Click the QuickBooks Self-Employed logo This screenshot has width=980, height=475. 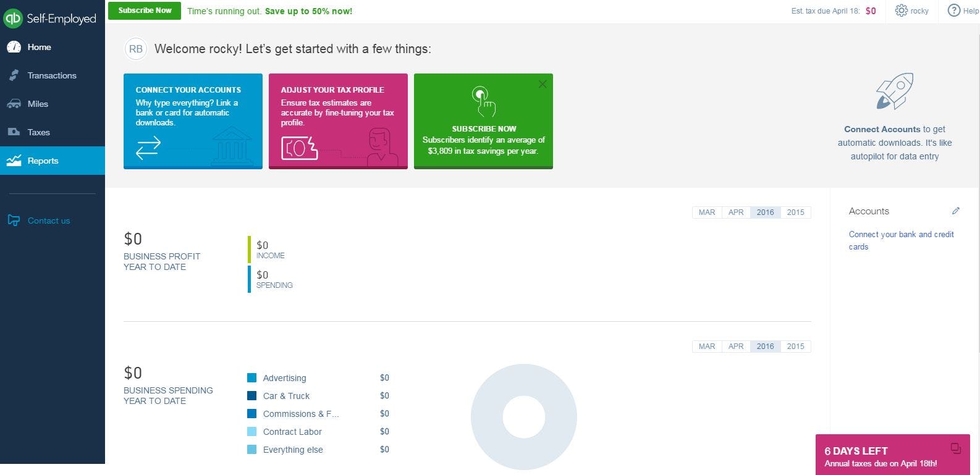(49, 19)
